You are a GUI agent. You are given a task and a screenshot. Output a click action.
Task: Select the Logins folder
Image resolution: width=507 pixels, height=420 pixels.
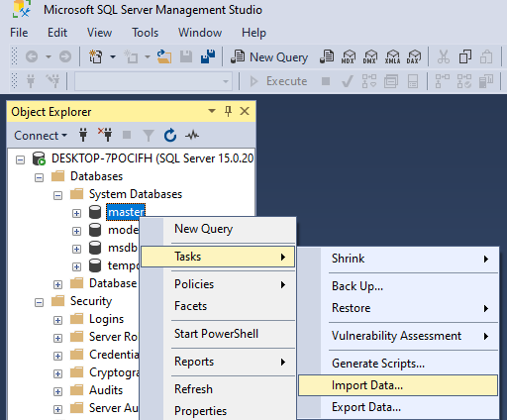tap(106, 319)
